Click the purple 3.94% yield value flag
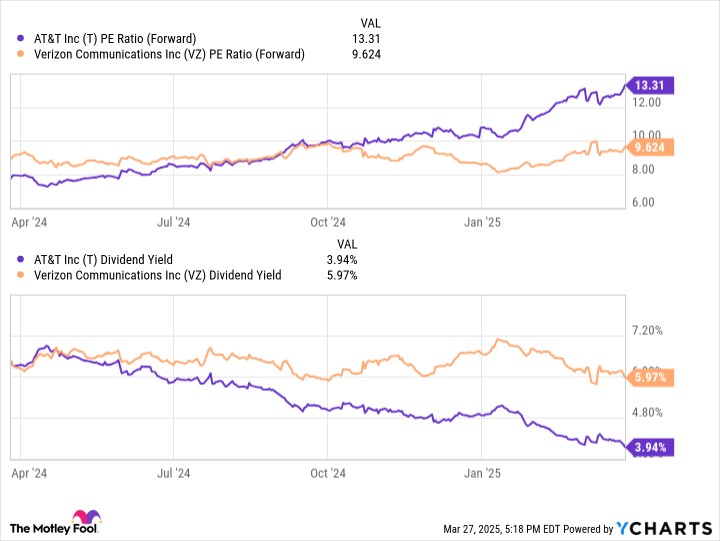Screen dimensions: 720x541 tap(651, 447)
